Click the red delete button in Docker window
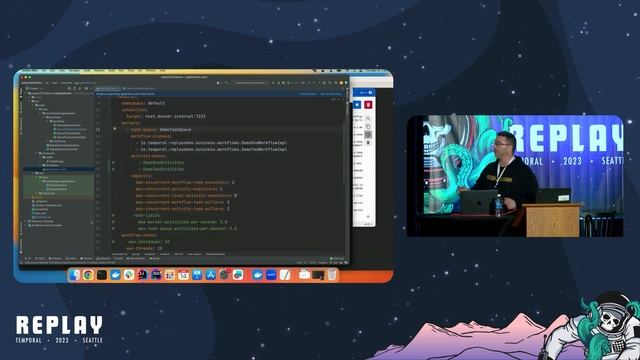640x360 pixels. tap(368, 105)
